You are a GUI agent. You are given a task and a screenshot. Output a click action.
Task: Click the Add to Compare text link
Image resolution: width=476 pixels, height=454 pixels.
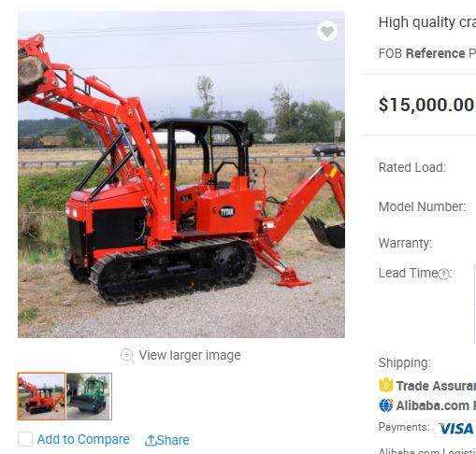83,439
